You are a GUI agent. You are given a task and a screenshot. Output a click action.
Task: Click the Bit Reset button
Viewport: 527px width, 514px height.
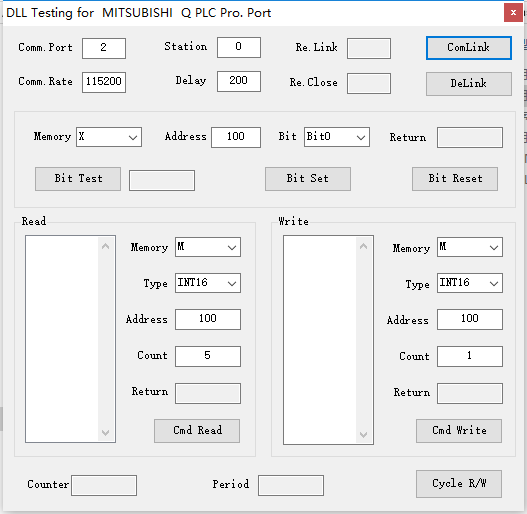tap(455, 179)
